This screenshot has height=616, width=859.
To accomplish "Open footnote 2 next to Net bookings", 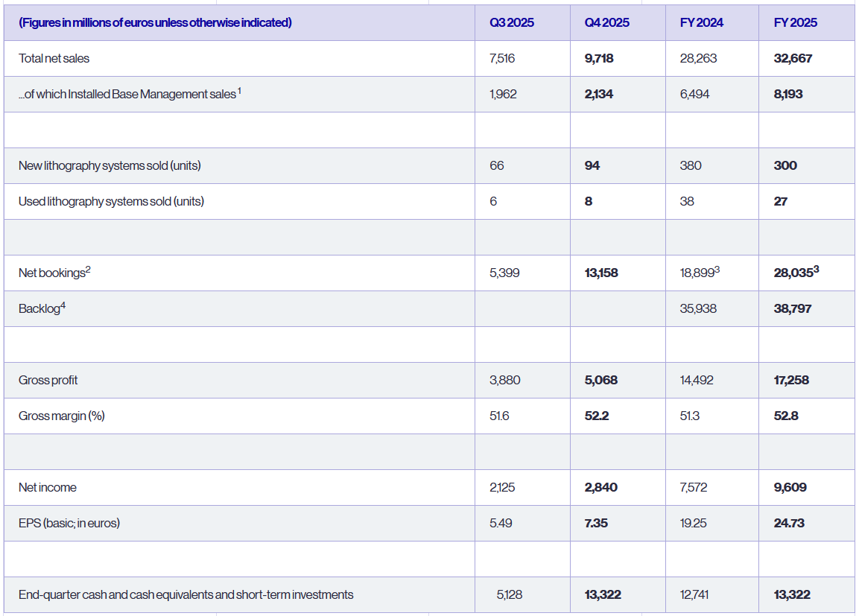I will pyautogui.click(x=88, y=270).
